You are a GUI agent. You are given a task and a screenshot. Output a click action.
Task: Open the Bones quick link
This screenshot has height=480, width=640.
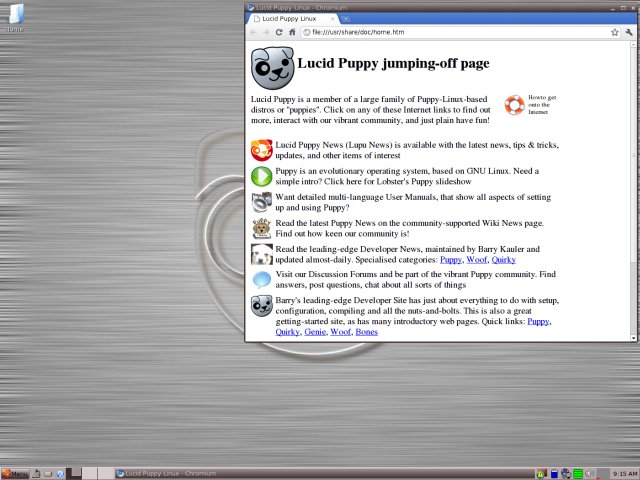pos(367,332)
